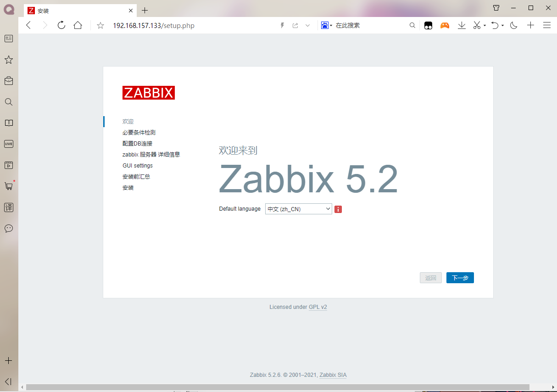Open the favorites star in sidebar
The image size is (557, 392).
coord(9,60)
